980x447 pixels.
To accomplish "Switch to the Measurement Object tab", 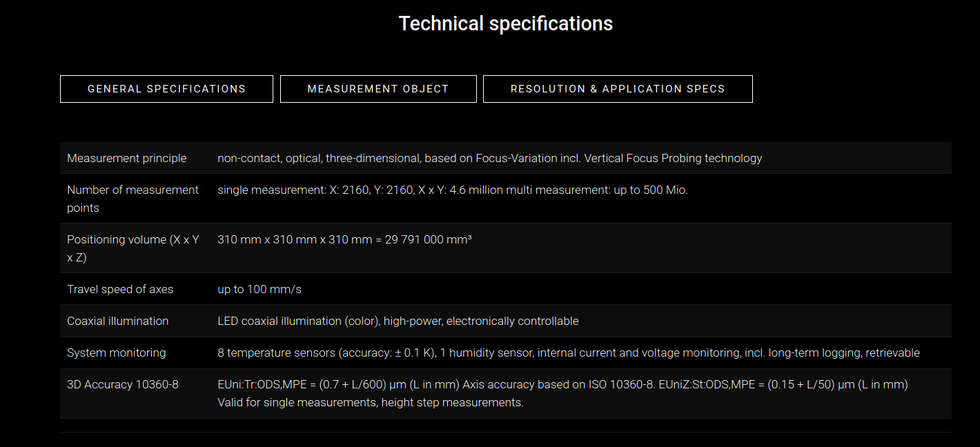I will (x=378, y=89).
